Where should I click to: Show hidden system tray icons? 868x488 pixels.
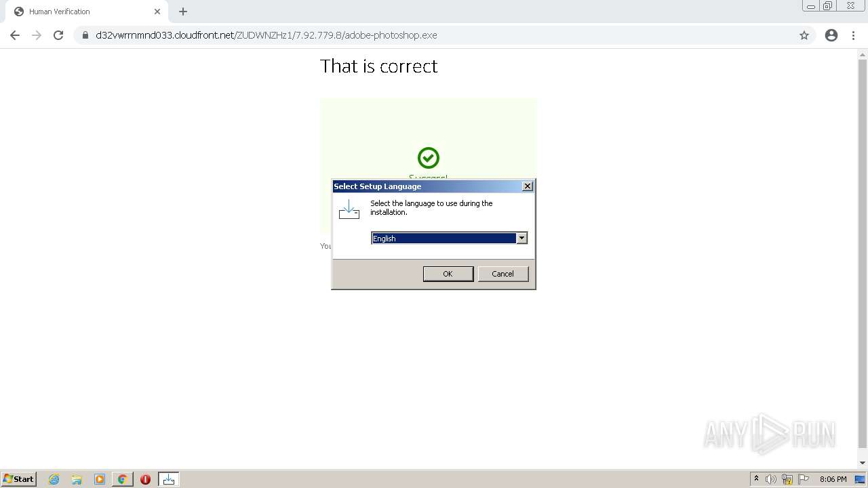coord(756,479)
